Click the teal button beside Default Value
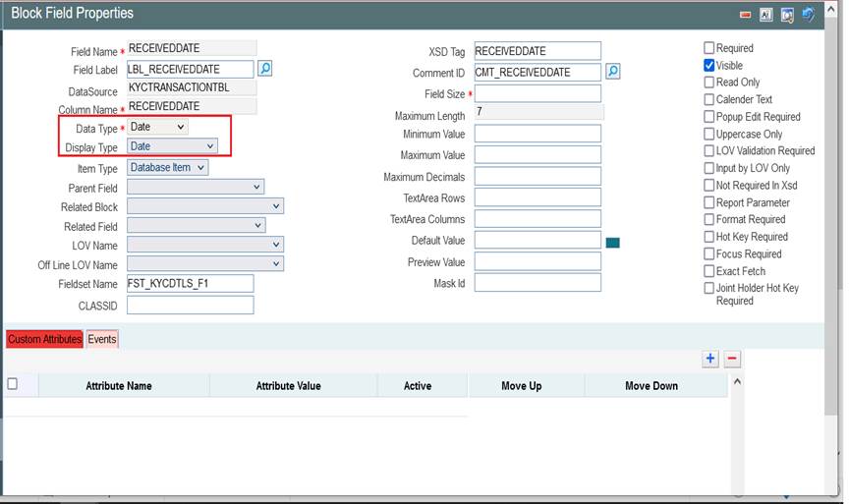Screen dimensions: 849x504 tap(612, 243)
